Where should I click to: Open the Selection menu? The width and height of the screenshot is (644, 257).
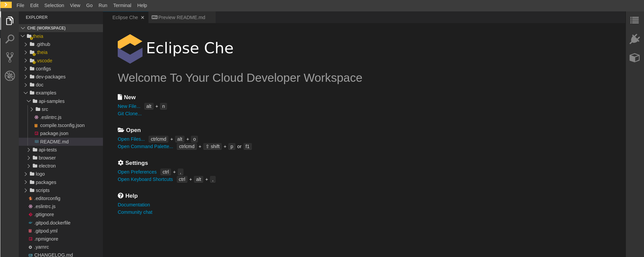[x=54, y=5]
